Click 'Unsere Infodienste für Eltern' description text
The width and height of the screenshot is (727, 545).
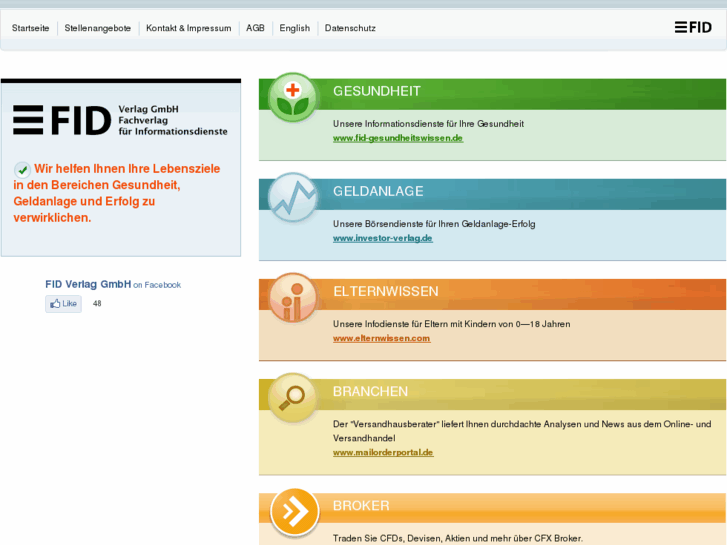pos(452,324)
